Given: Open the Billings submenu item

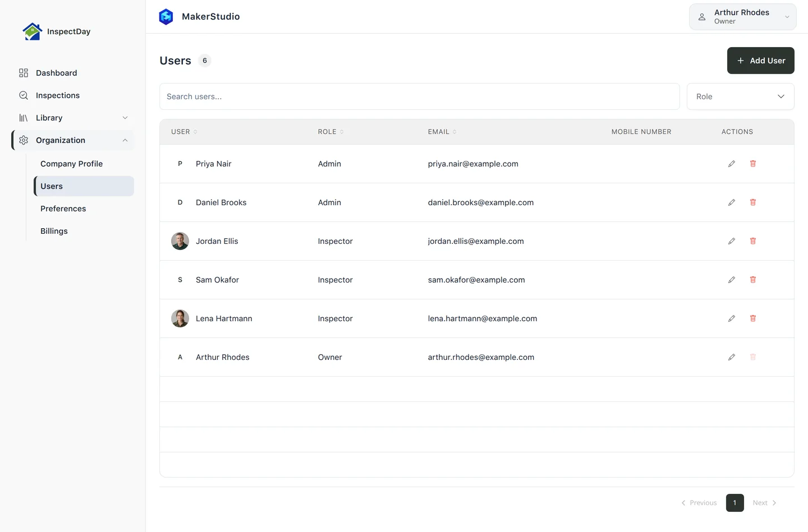Looking at the screenshot, I should coord(84,231).
